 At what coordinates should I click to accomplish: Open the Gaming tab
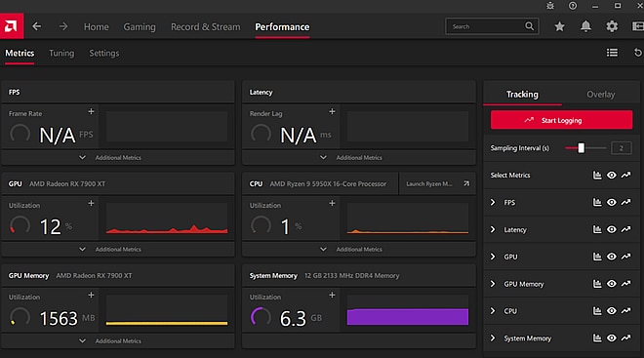click(x=140, y=26)
